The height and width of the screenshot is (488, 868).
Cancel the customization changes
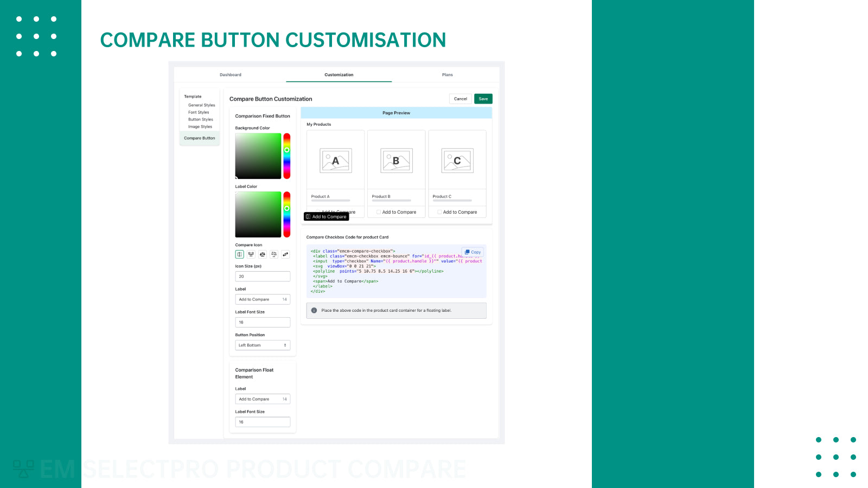tap(460, 99)
